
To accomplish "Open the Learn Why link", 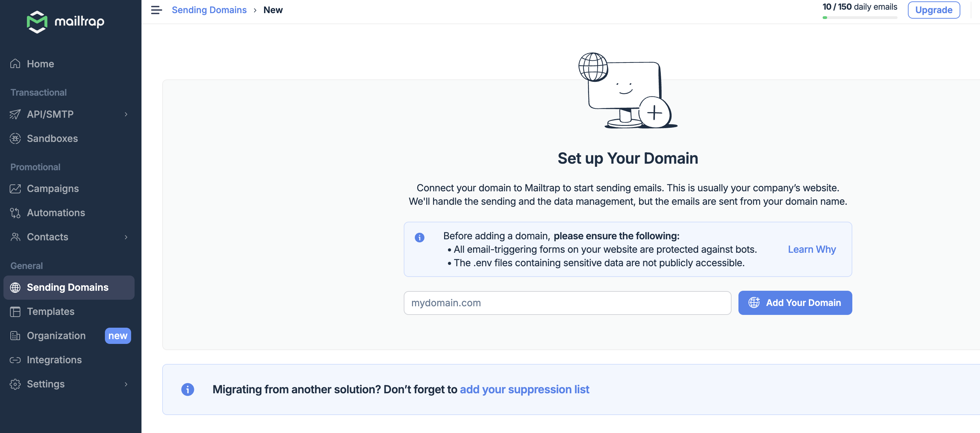I will click(x=812, y=249).
